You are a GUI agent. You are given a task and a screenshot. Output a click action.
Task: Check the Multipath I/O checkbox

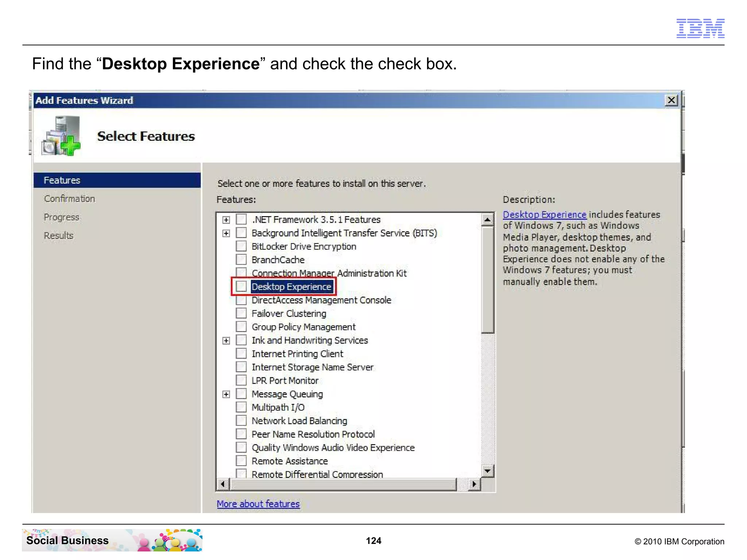click(241, 407)
